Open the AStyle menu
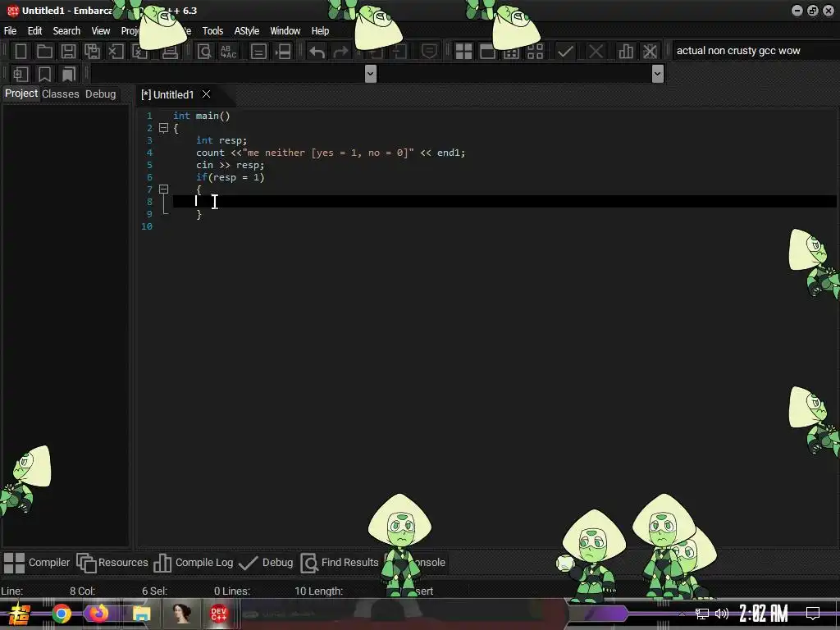Screen dimensions: 840x630 (x=246, y=31)
